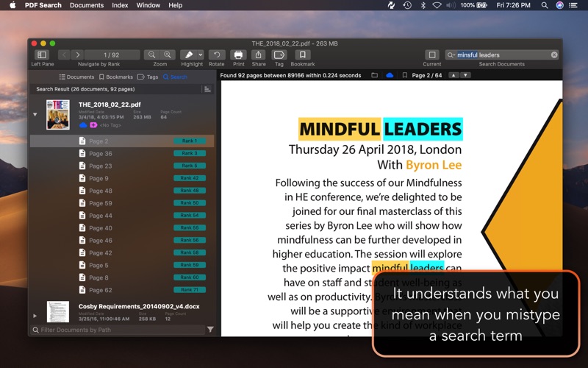
Task: Toggle the cloud filter in status bar
Action: coord(390,75)
